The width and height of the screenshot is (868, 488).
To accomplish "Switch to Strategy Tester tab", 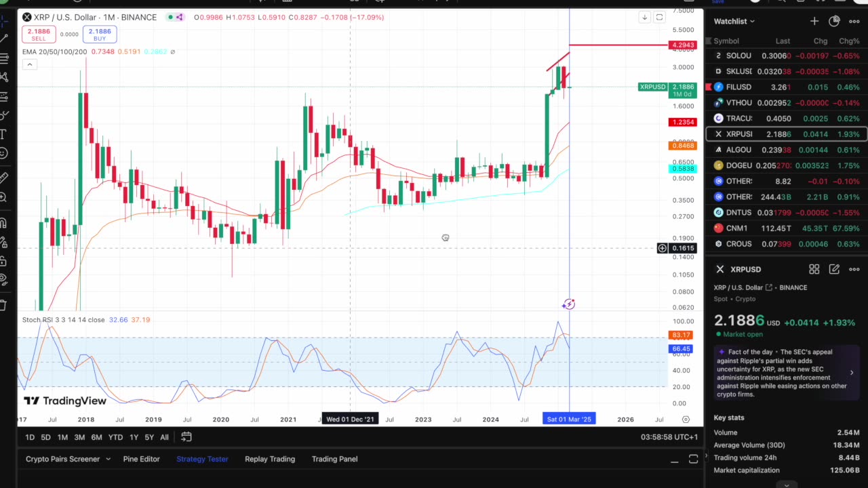I will tap(202, 459).
